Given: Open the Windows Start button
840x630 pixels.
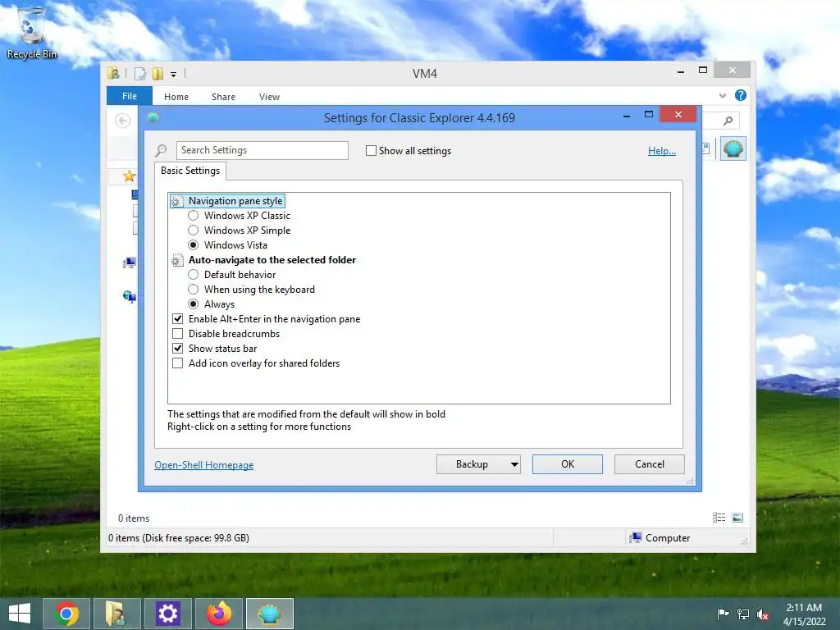Looking at the screenshot, I should (20, 614).
